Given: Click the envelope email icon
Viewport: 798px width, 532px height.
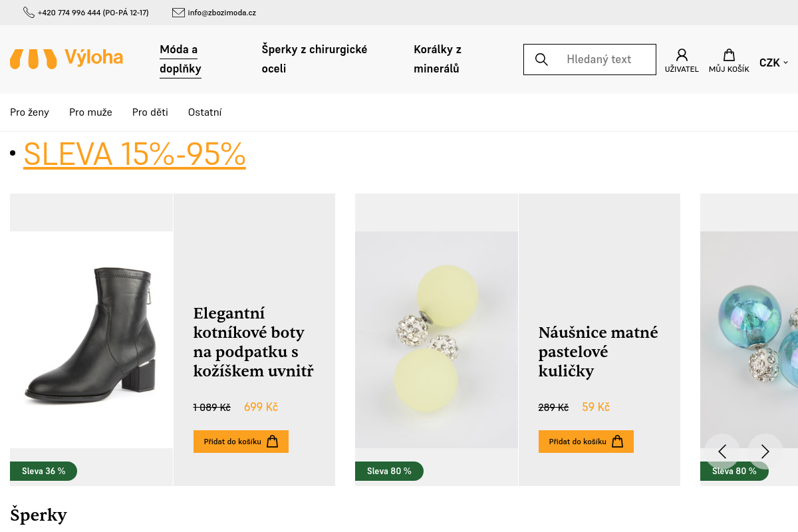Looking at the screenshot, I should (178, 13).
